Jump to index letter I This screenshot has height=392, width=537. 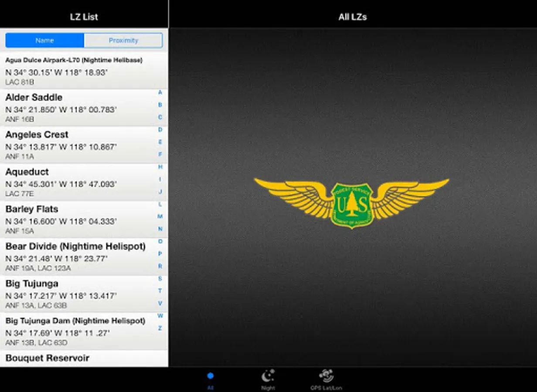click(160, 179)
